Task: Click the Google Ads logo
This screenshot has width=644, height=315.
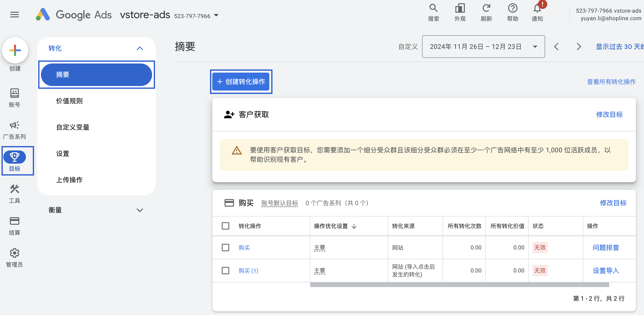Action: (74, 15)
